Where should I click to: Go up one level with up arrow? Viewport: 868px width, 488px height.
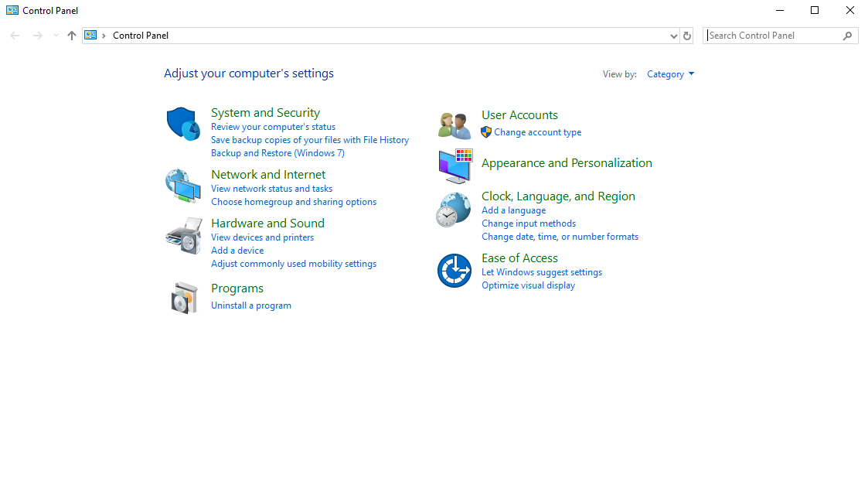(71, 36)
